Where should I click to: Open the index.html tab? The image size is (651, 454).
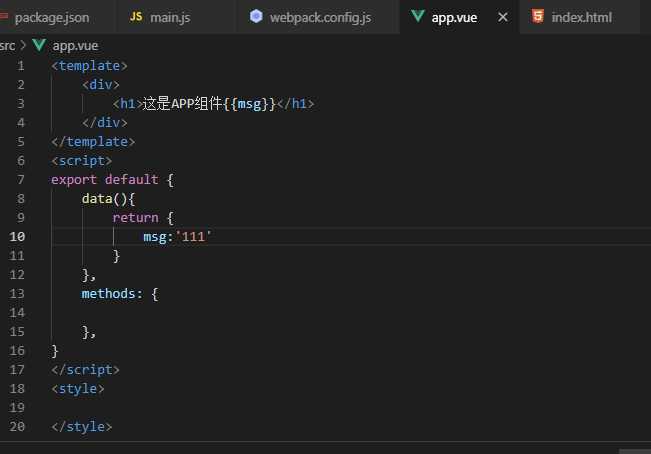point(581,17)
